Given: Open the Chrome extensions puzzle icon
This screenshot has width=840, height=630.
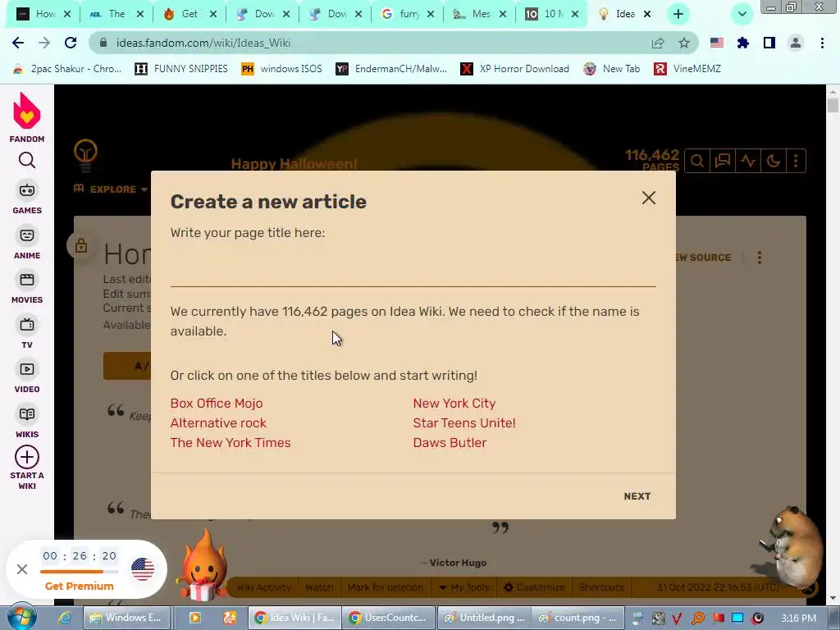Looking at the screenshot, I should tap(743, 43).
